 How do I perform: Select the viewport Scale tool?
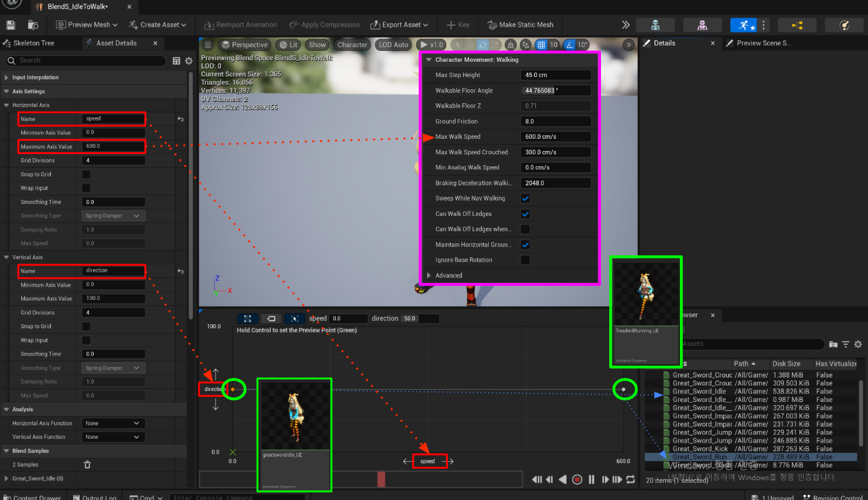pyautogui.click(x=495, y=45)
